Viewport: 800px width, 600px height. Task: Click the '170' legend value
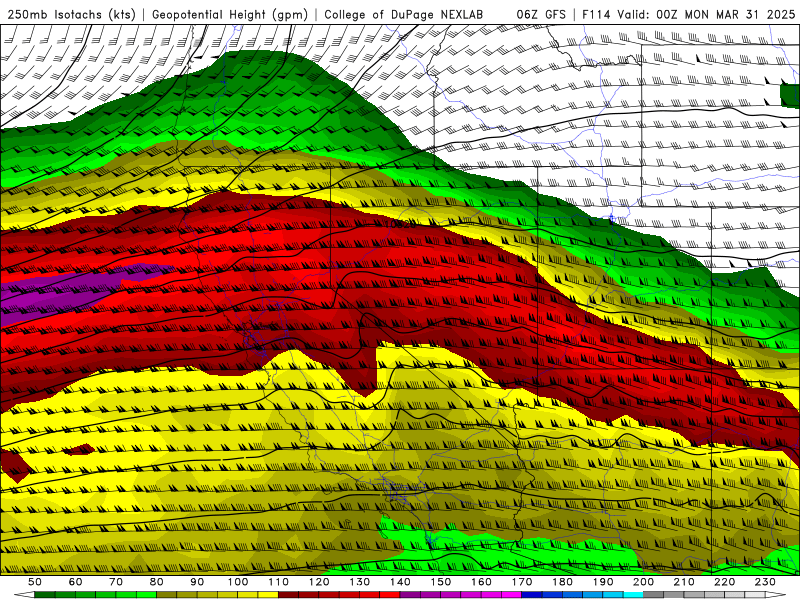click(522, 582)
